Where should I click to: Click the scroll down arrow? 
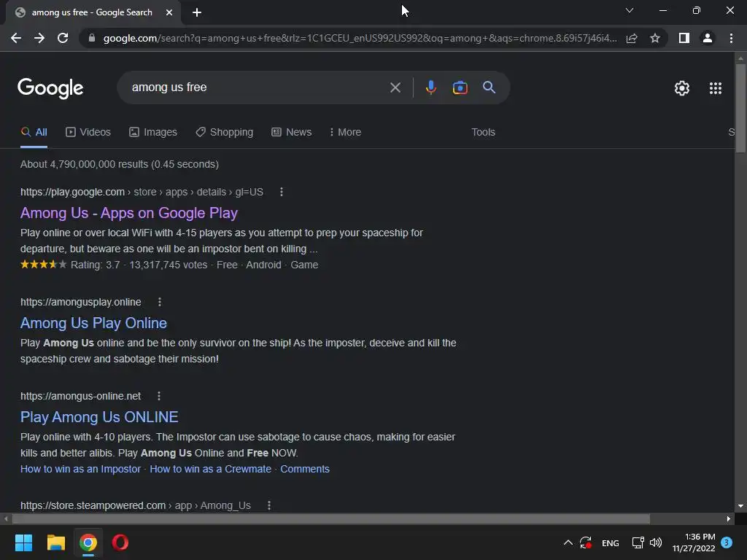tap(740, 506)
